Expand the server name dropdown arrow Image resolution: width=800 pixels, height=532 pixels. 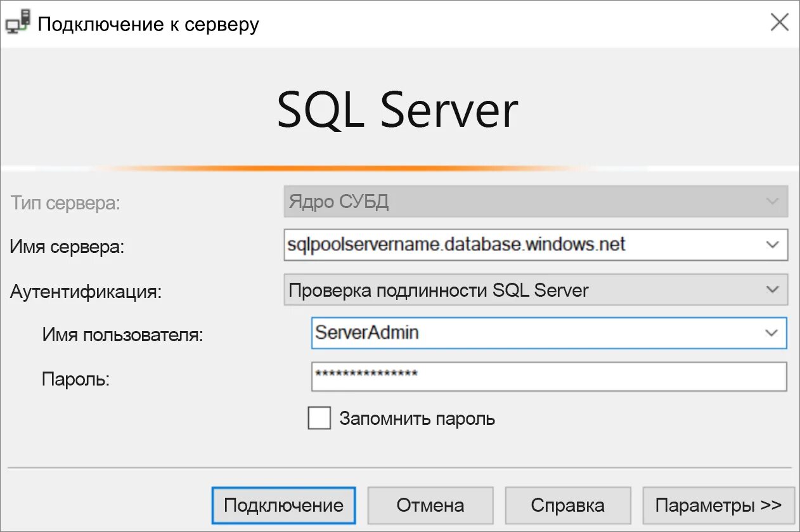(772, 245)
